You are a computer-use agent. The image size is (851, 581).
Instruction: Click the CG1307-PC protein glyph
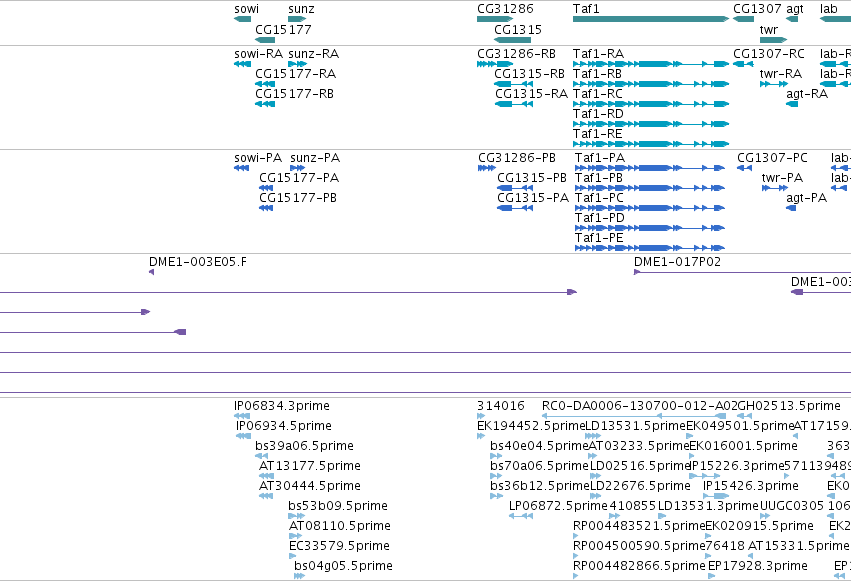click(744, 168)
